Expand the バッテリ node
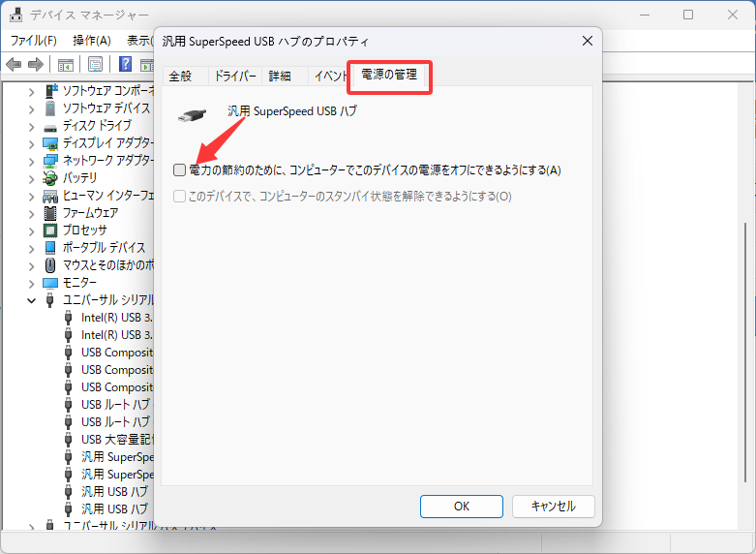The image size is (756, 554). pyautogui.click(x=31, y=179)
